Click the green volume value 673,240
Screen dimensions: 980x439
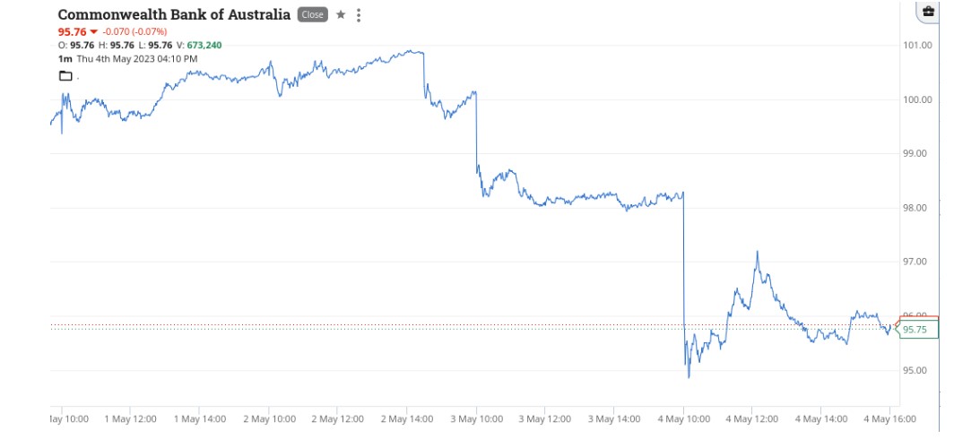click(x=204, y=45)
